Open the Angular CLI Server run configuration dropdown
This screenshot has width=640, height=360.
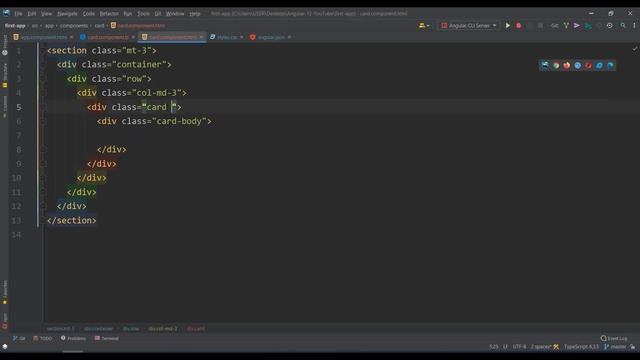tap(469, 25)
